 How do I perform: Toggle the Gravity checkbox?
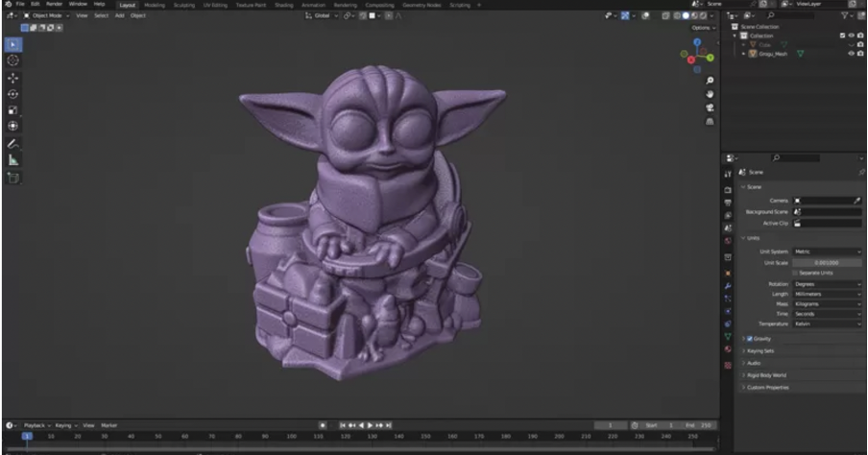[750, 339]
